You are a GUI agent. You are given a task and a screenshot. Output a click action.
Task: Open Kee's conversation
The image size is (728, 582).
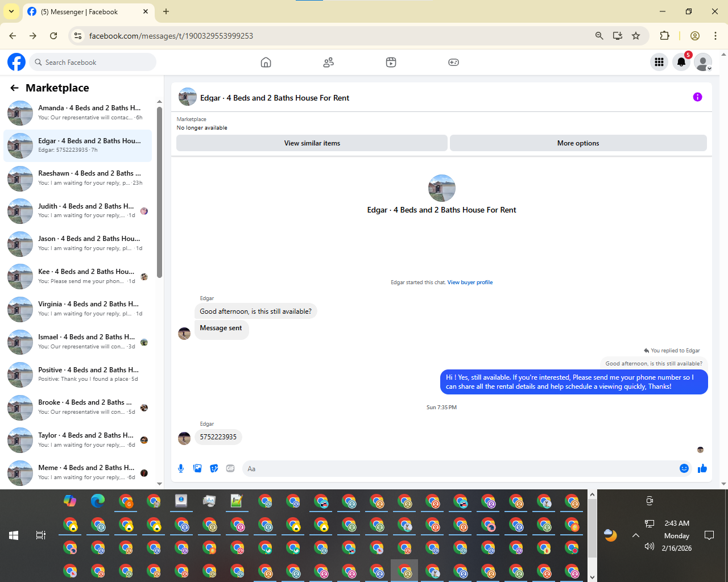click(78, 276)
